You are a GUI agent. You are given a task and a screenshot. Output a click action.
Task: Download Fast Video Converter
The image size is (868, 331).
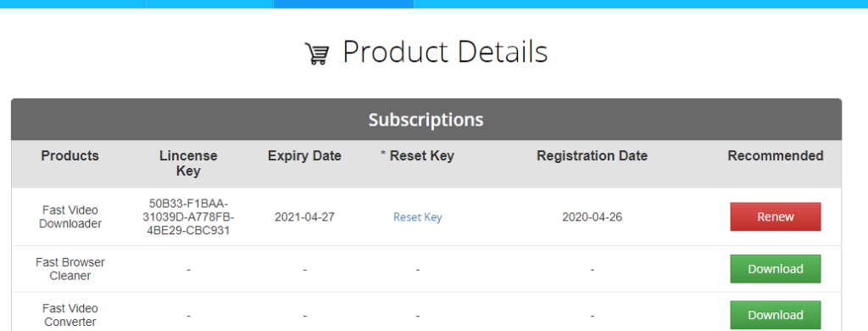click(775, 315)
